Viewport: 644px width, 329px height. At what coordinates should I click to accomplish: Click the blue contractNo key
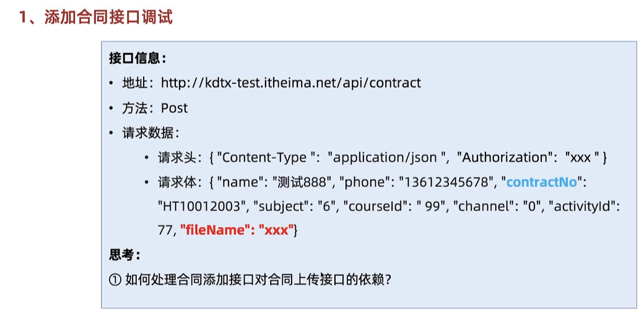[x=542, y=182]
